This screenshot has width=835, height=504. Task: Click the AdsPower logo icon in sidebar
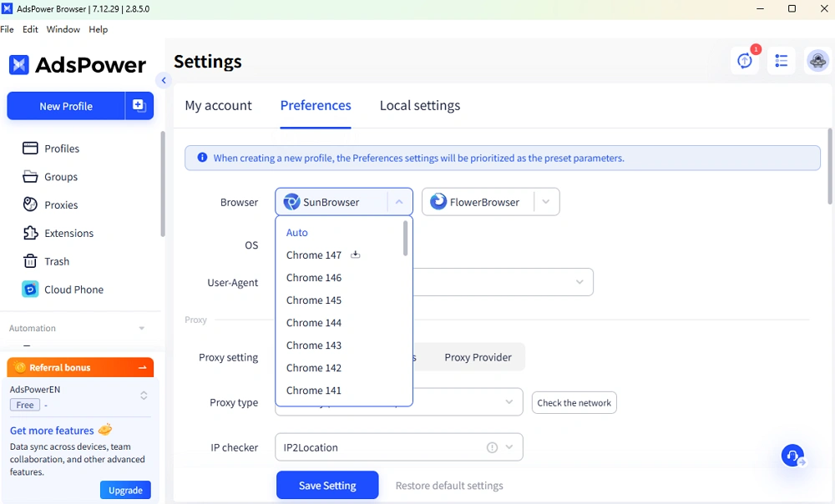click(x=19, y=65)
